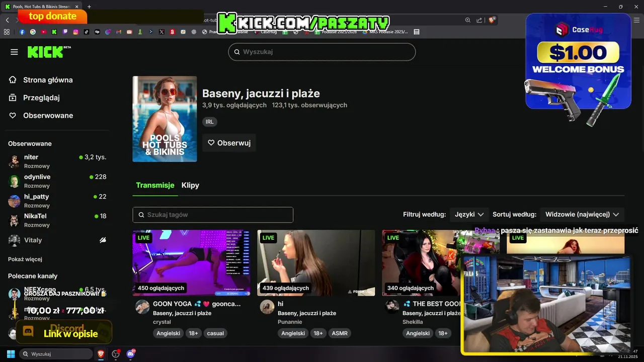Screen dimensions: 644x362
Task: Click the Obserwuj follow button
Action: (x=229, y=143)
